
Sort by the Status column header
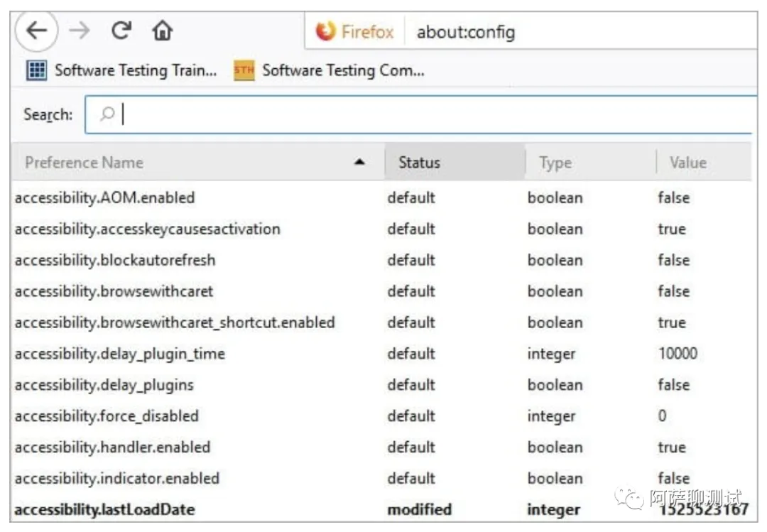click(419, 163)
